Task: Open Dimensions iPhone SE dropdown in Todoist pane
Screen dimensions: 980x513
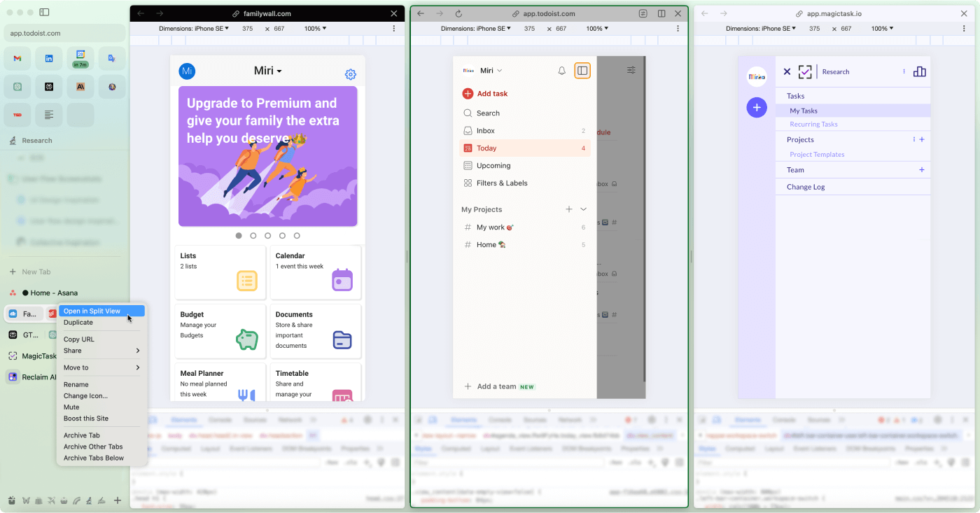Action: click(475, 29)
